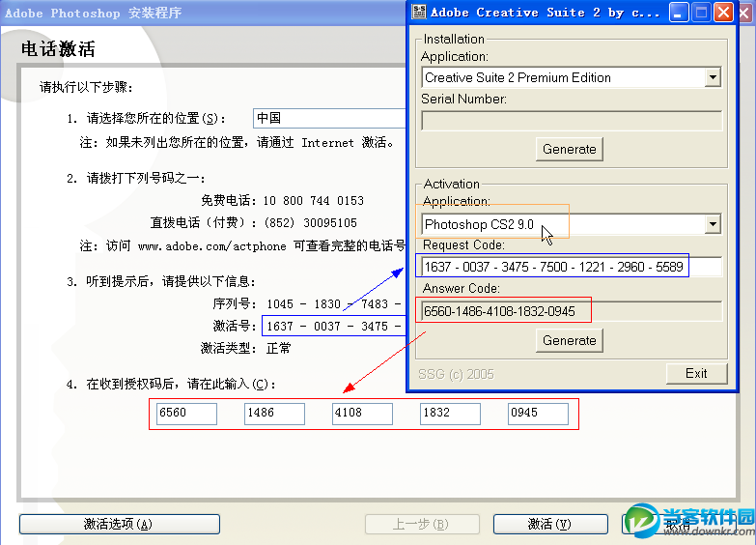The width and height of the screenshot is (756, 545).
Task: Click the Adobe Photoshop 安装程序 title bar
Action: click(x=203, y=13)
